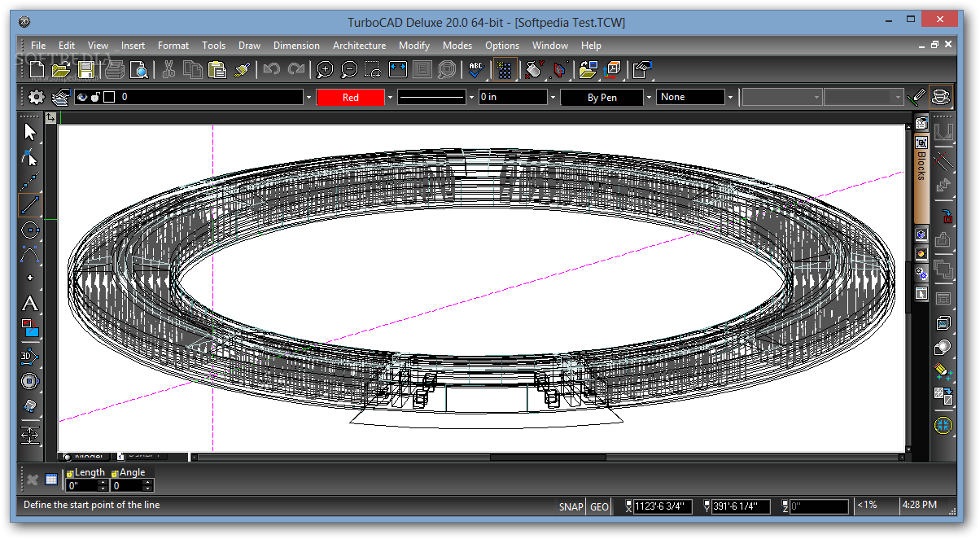The width and height of the screenshot is (980, 539).
Task: Select the Arc tool
Action: (30, 254)
